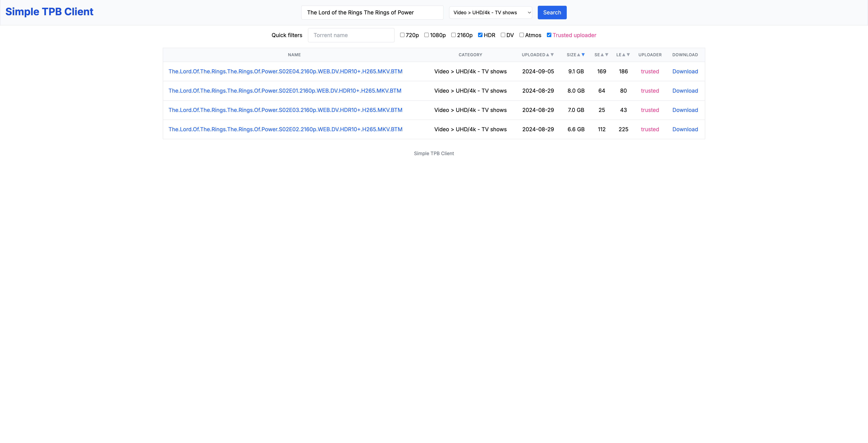Sort by LE leechers ascending arrow

click(624, 55)
